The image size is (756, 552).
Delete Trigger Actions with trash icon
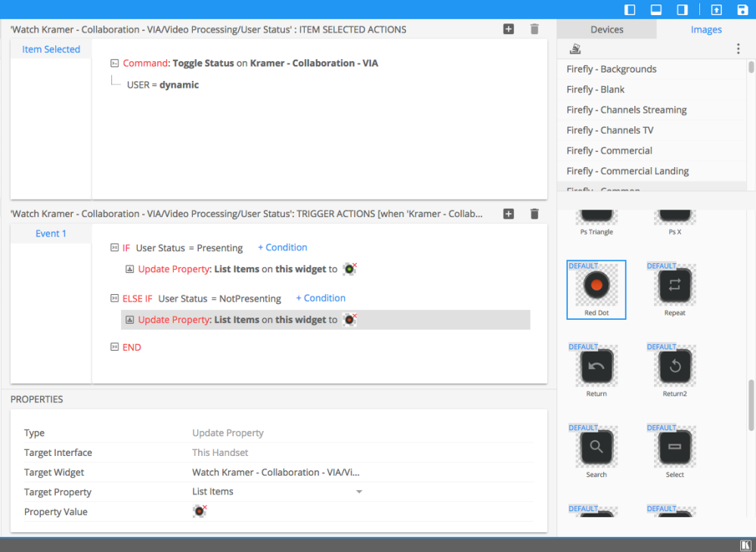click(x=534, y=213)
